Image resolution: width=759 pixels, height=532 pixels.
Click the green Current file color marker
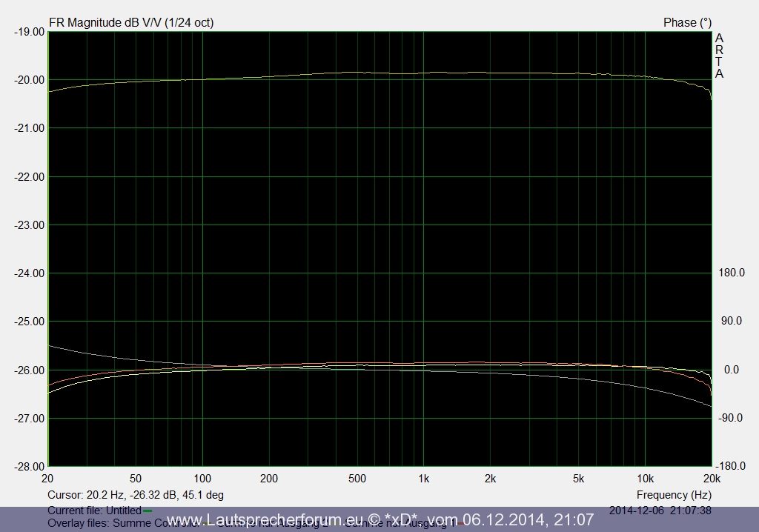pos(148,511)
